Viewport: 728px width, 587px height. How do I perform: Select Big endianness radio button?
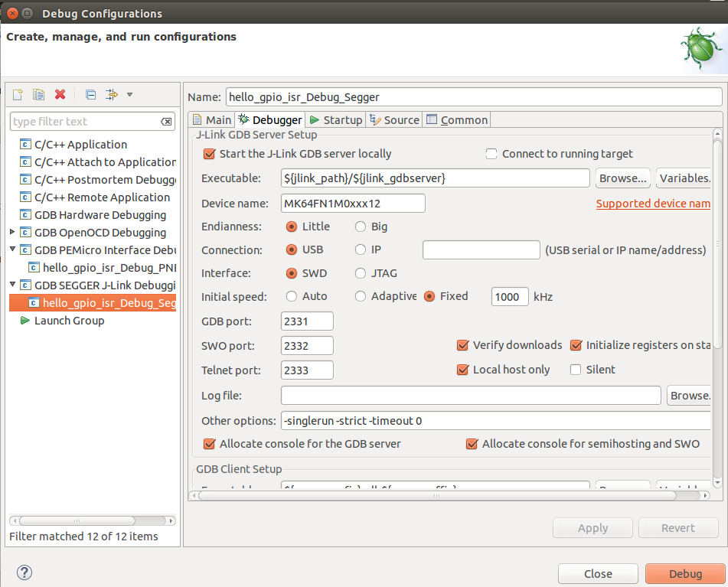click(x=361, y=227)
